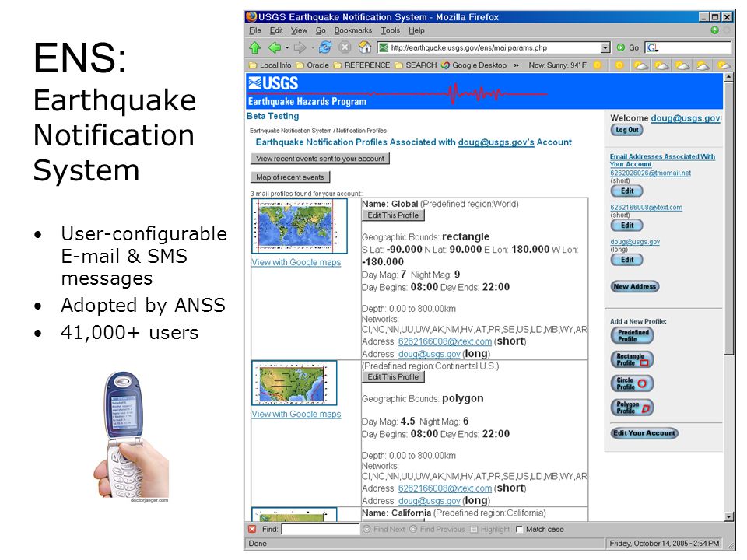Edit the doug@usgs.gov sidebar address
The image size is (747, 560).
click(x=627, y=260)
